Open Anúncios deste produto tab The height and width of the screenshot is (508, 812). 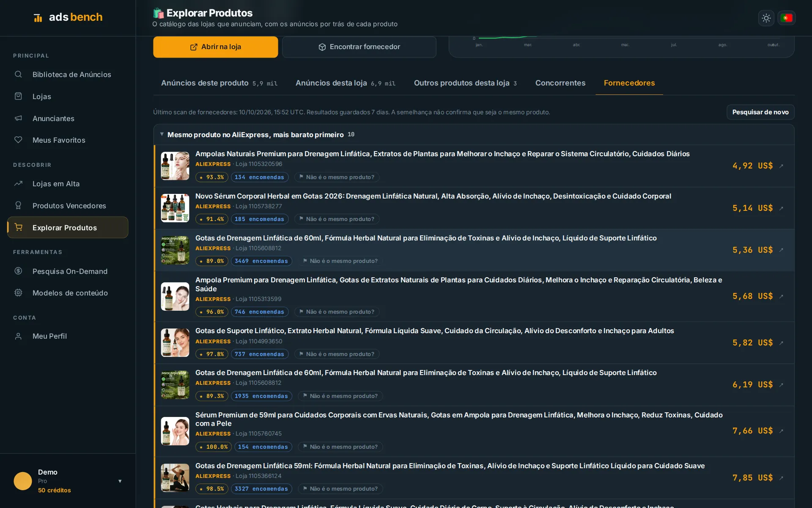click(x=219, y=83)
